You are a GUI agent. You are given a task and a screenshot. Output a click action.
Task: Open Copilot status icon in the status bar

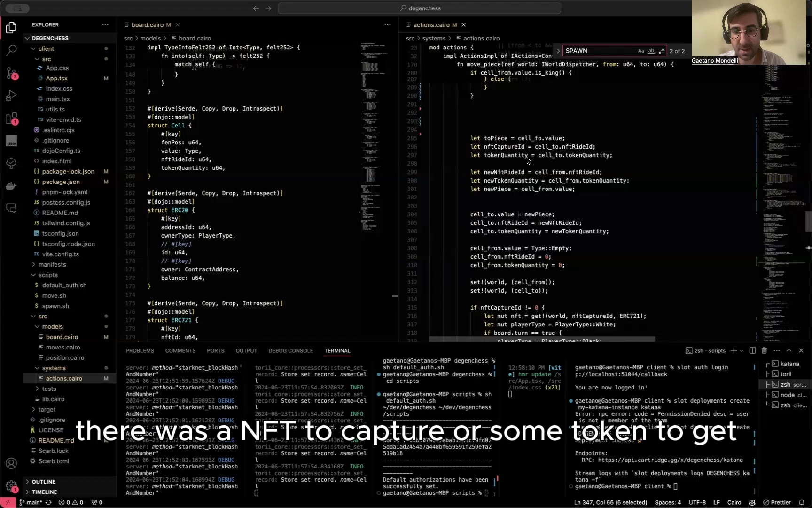[x=752, y=502]
